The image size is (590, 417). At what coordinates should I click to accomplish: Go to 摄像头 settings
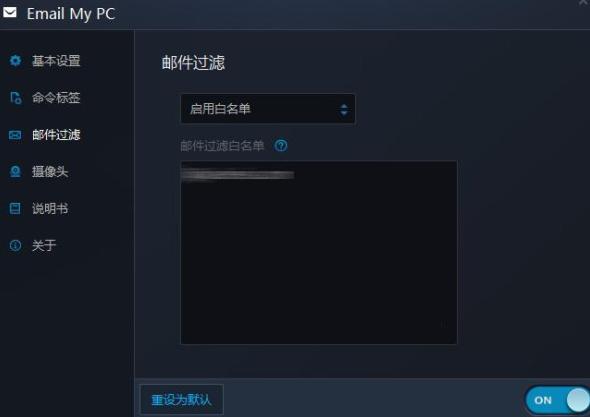(x=50, y=172)
